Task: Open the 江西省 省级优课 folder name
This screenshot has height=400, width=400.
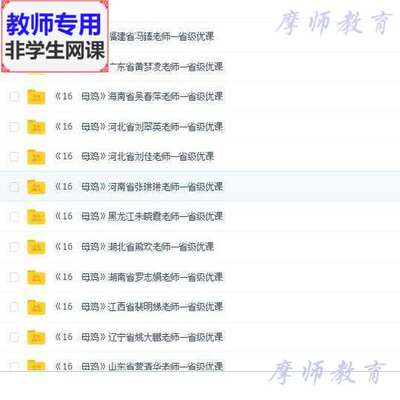Action: [139, 307]
